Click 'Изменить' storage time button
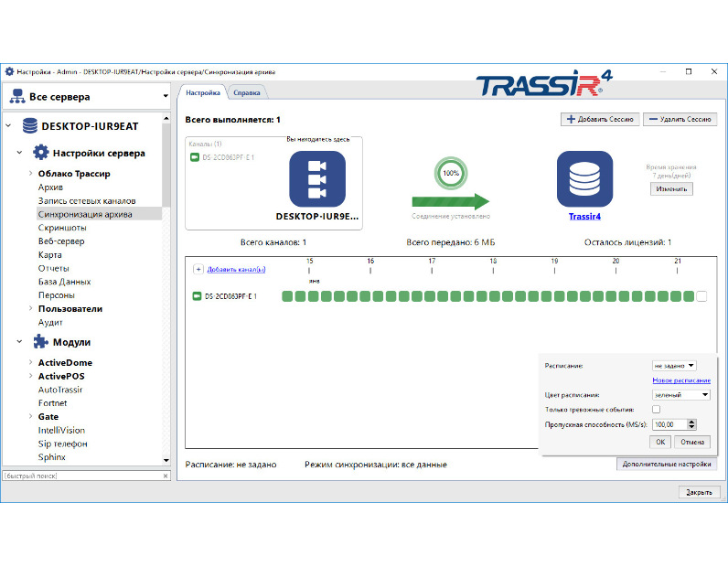 (671, 189)
